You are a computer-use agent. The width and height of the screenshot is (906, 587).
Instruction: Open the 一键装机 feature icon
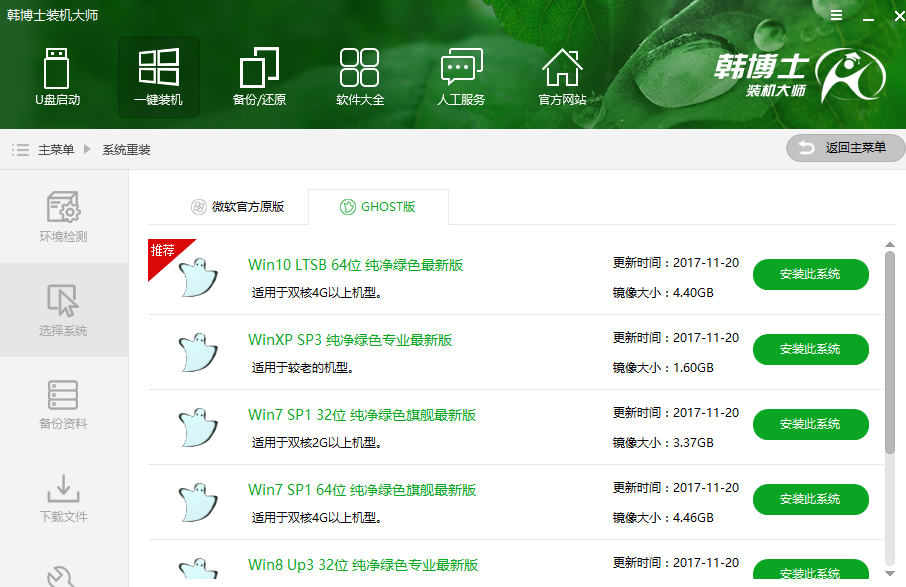coord(158,77)
